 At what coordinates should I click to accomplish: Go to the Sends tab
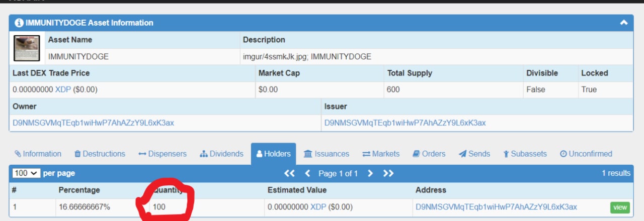coord(474,154)
